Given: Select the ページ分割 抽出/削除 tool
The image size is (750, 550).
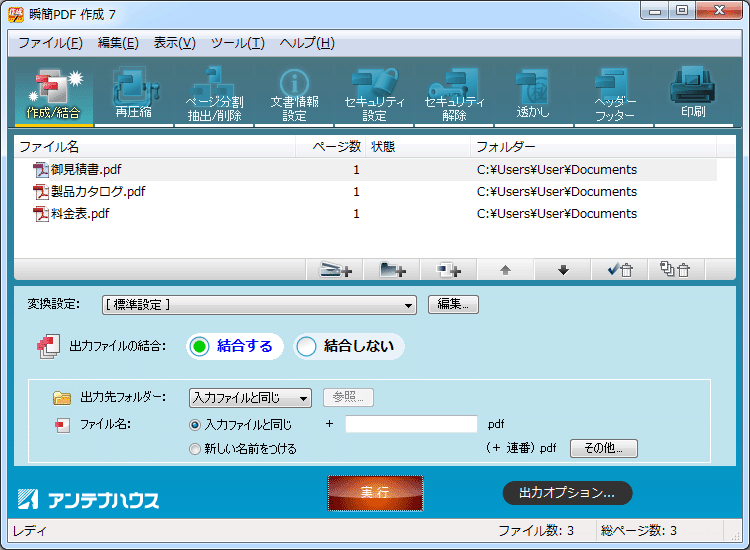Looking at the screenshot, I should (214, 95).
